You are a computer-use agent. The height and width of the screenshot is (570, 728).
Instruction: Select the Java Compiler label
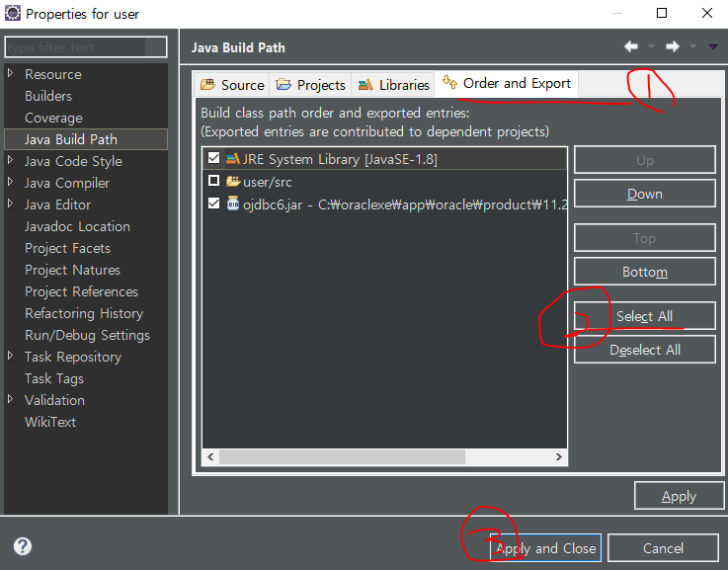pyautogui.click(x=67, y=183)
